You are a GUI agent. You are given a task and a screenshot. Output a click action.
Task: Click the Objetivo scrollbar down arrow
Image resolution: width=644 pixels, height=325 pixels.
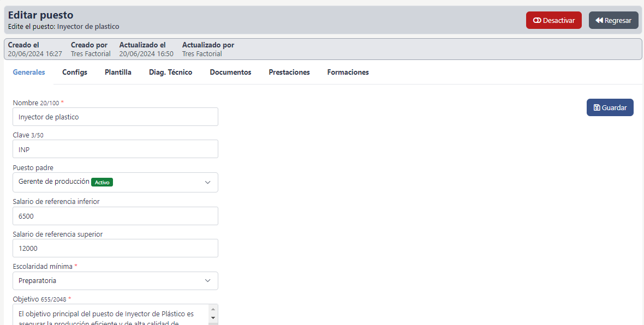(x=213, y=318)
